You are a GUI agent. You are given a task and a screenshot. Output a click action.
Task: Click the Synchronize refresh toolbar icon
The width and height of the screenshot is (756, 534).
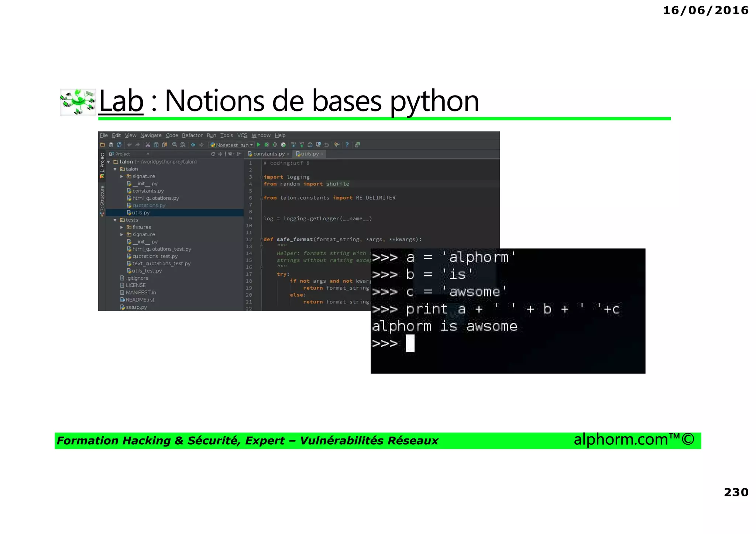pyautogui.click(x=119, y=145)
